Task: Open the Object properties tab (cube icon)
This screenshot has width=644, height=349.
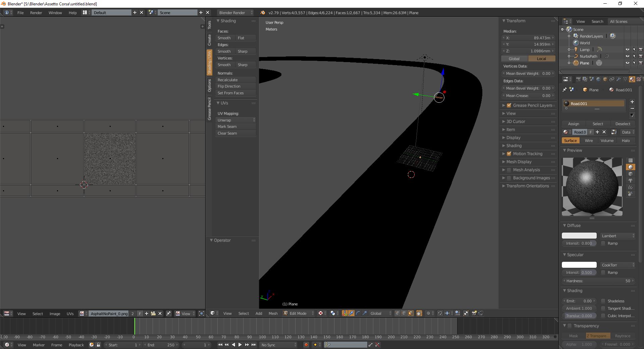Action: tap(605, 80)
